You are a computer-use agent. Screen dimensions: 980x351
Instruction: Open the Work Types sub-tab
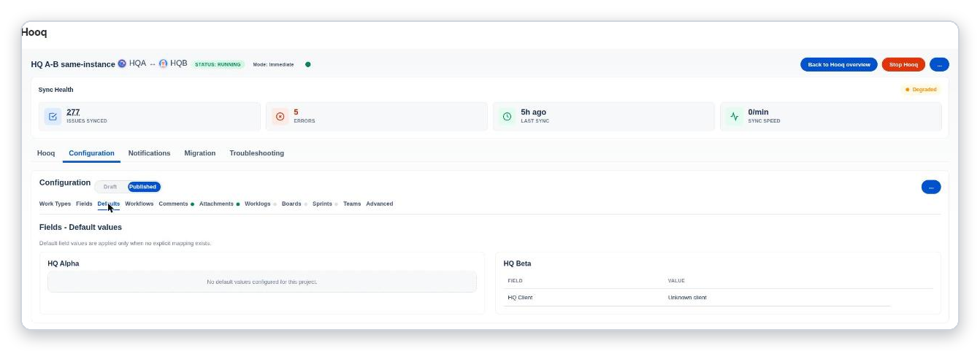pyautogui.click(x=55, y=204)
